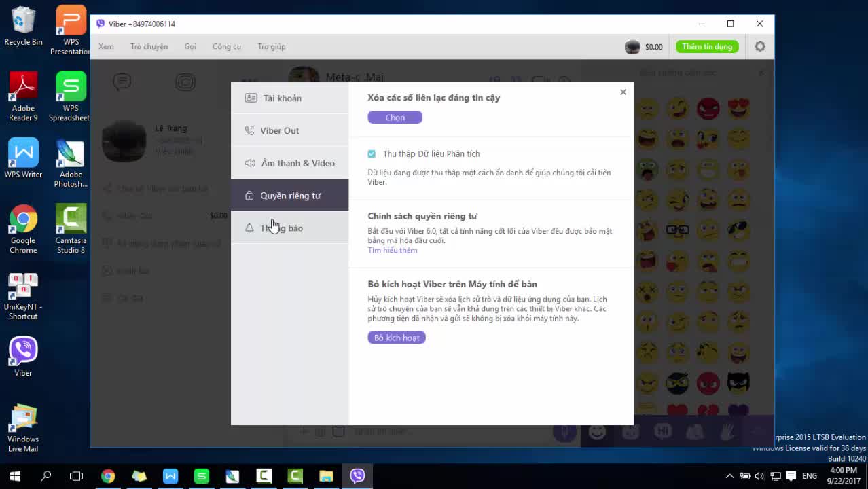Select Adobe Photoshop desktop shortcut
868x489 pixels.
tap(71, 163)
